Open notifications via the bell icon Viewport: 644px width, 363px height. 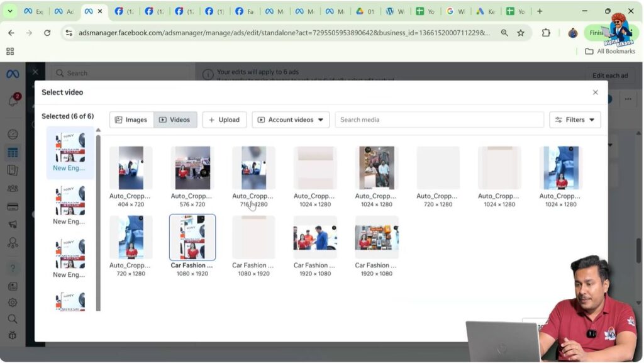click(12, 99)
